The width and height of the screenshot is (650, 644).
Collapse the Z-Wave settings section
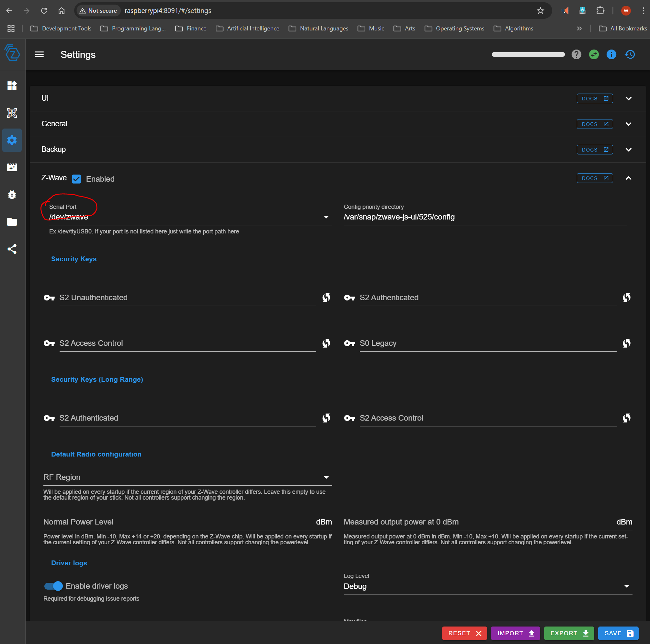point(629,178)
